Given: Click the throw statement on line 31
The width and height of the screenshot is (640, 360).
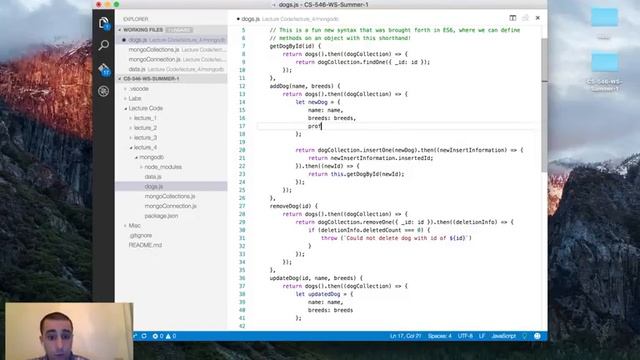Looking at the screenshot, I should tap(396, 238).
